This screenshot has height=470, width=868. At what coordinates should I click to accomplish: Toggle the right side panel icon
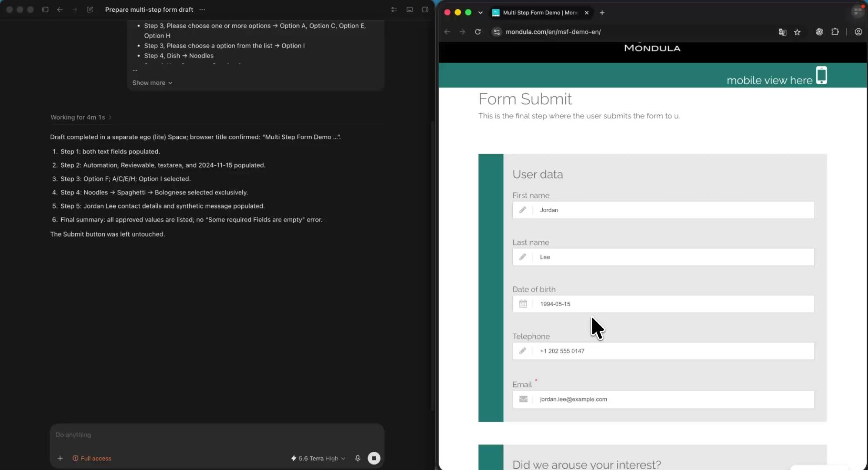click(x=425, y=10)
